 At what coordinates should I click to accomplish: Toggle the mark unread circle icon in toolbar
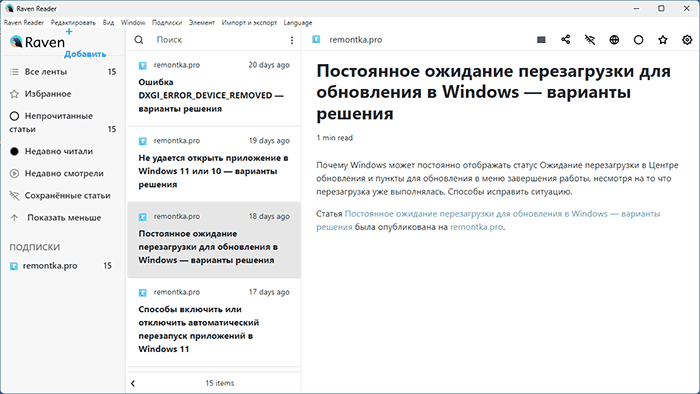[x=638, y=40]
